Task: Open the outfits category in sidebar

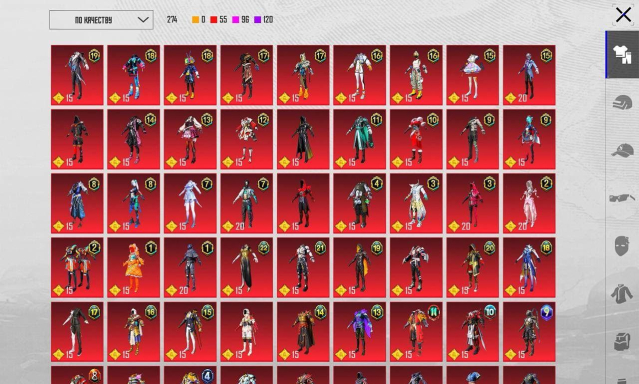Action: (x=622, y=55)
